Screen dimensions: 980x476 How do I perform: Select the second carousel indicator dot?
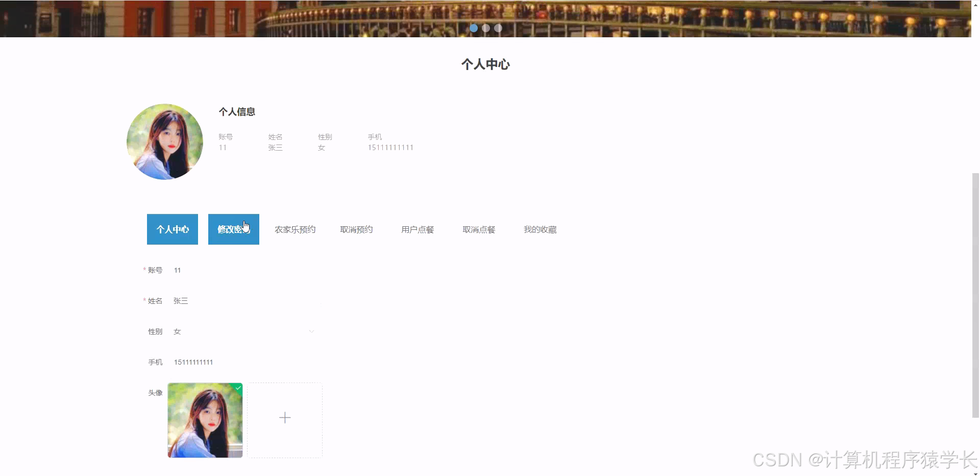click(x=485, y=28)
